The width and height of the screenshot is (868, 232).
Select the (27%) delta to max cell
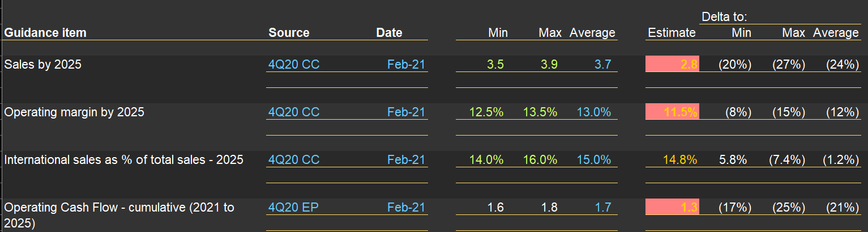pyautogui.click(x=788, y=65)
